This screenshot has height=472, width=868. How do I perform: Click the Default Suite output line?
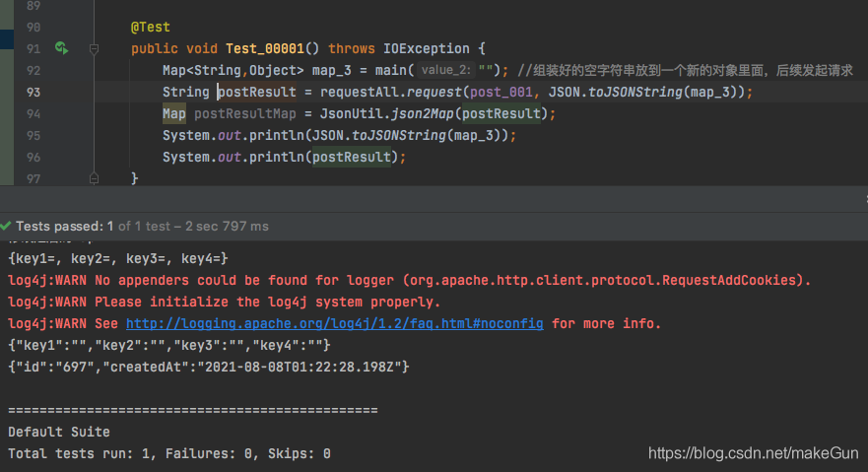[59, 432]
